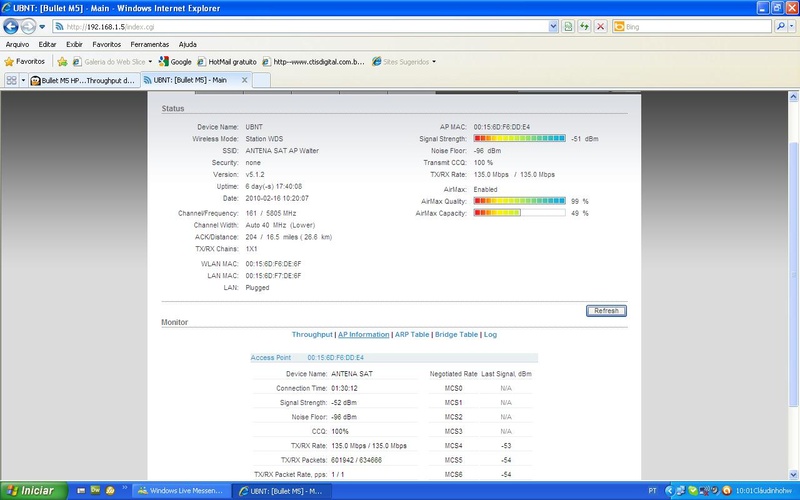
Task: Expand hidden system tray icons arrow
Action: coord(669,491)
